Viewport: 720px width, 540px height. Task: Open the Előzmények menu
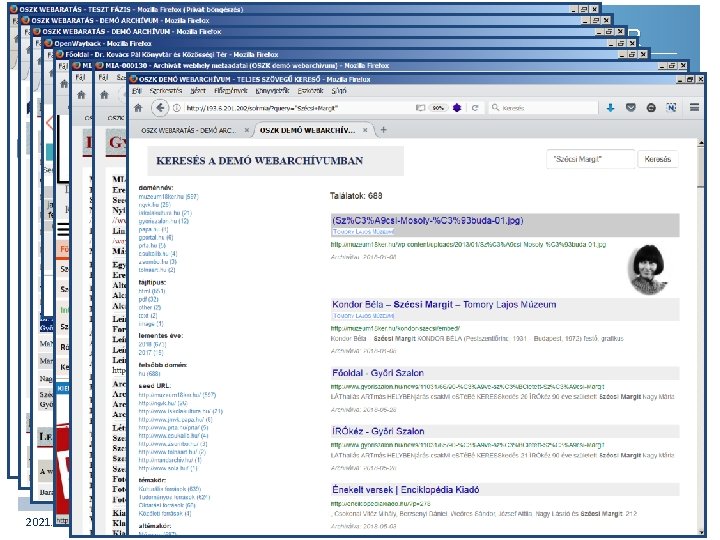point(231,91)
